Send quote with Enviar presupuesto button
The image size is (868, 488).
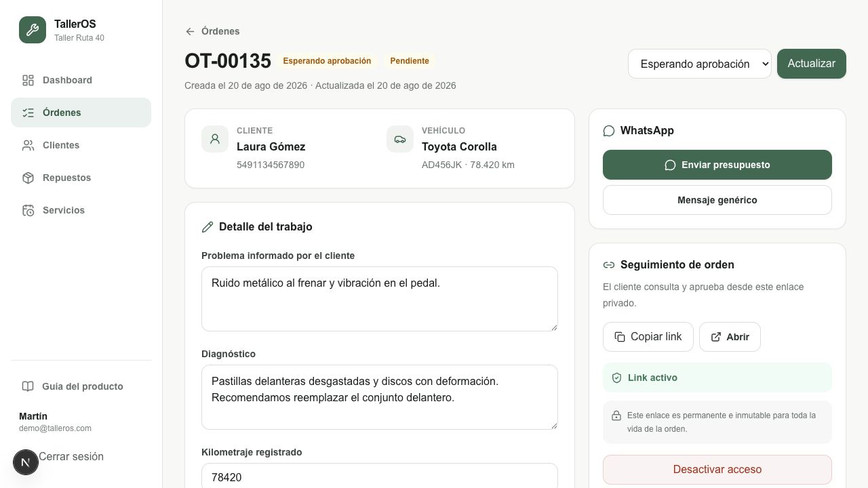(717, 165)
